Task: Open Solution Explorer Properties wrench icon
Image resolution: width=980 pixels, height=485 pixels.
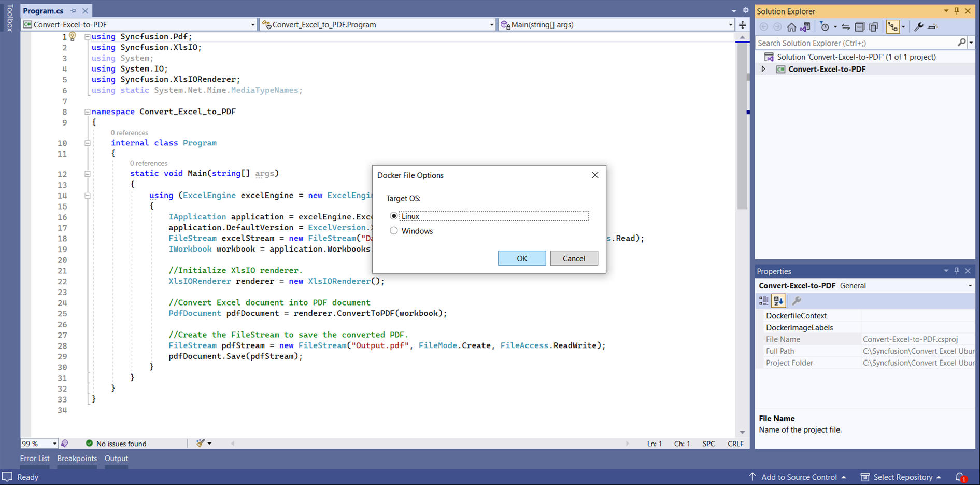Action: tap(918, 27)
